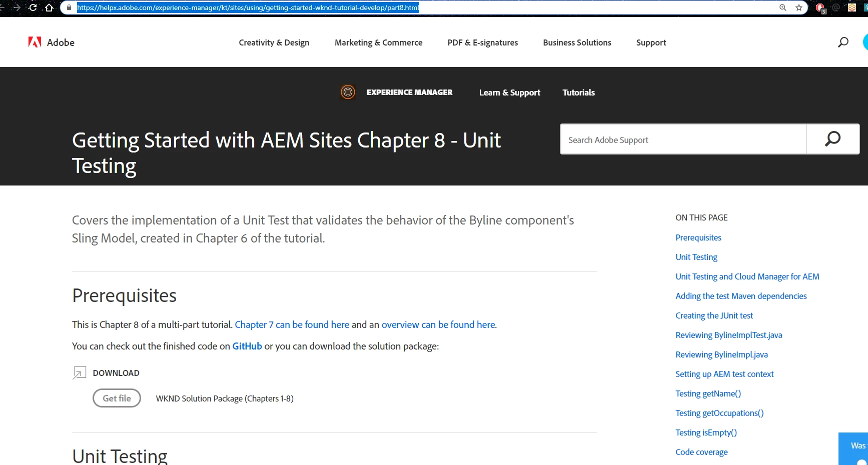Jump to Testing getName()
868x465 pixels.
(x=708, y=393)
